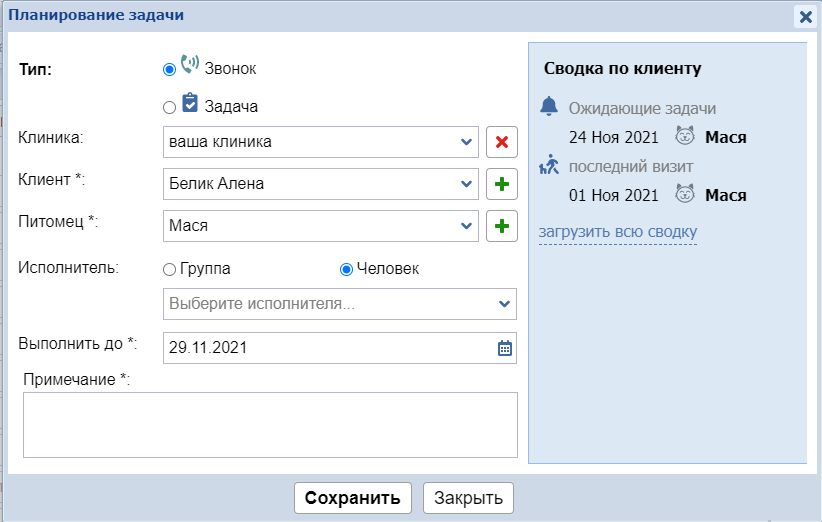Image resolution: width=822 pixels, height=522 pixels.
Task: Click cat icon next to 01 Ноя 2021
Action: point(685,195)
